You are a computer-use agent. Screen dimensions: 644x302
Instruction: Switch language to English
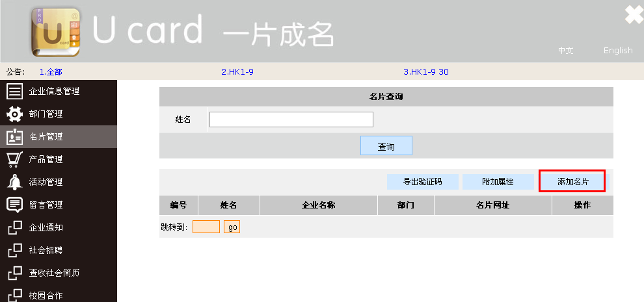618,51
